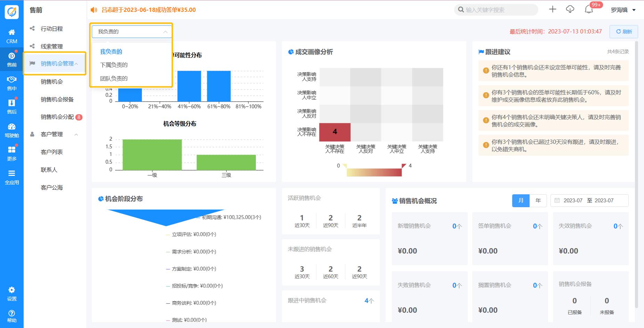
Task: Open the 售中 handshake module
Action: point(11,83)
